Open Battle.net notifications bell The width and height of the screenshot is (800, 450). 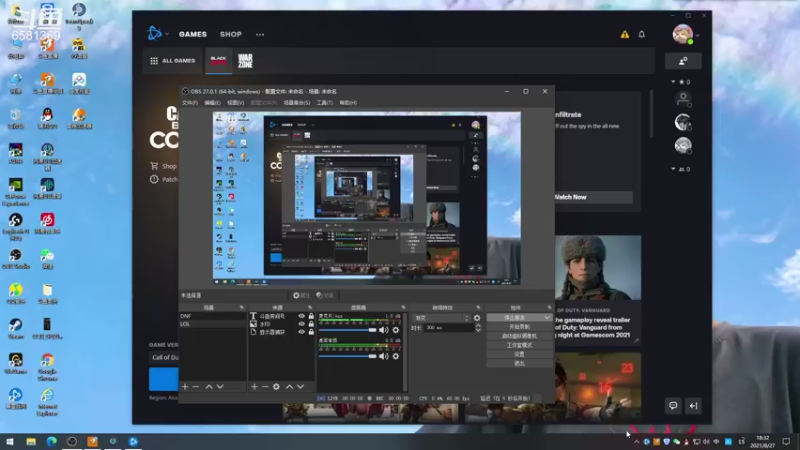pos(642,34)
